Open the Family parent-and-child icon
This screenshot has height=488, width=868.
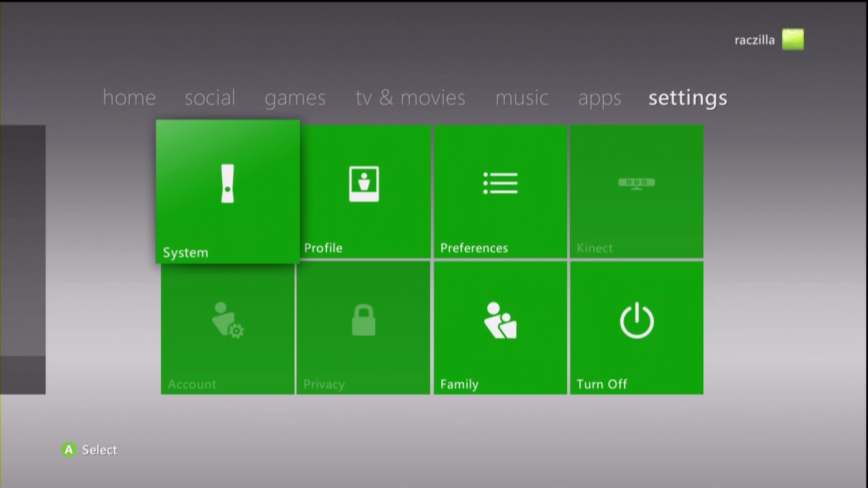500,320
